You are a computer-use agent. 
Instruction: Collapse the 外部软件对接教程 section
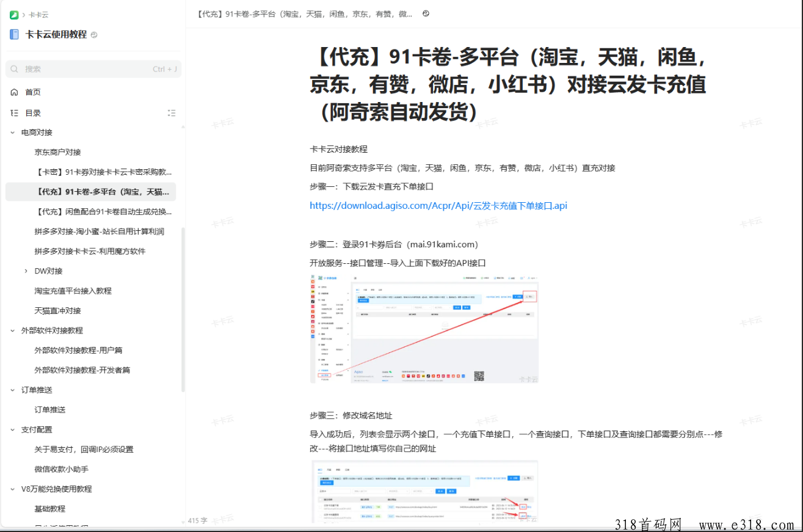pos(12,330)
